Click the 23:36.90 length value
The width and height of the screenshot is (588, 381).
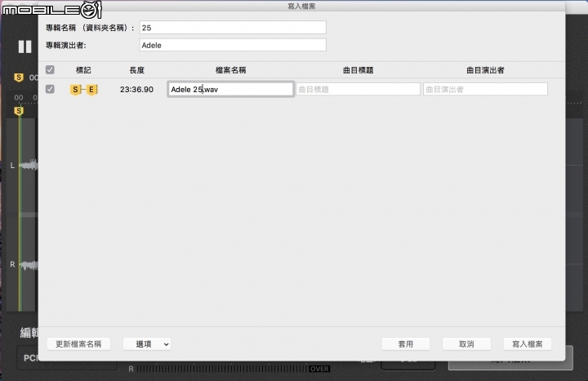point(136,89)
